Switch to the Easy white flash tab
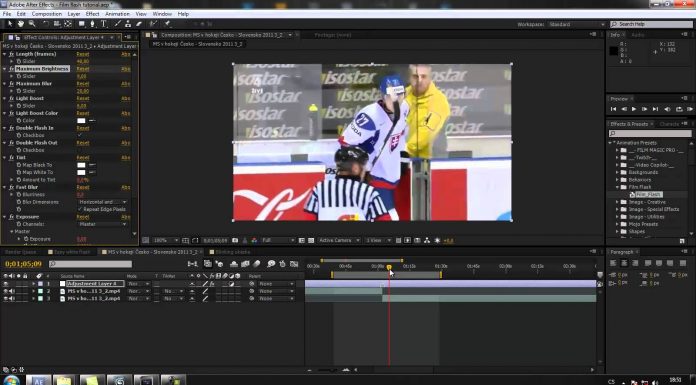 tap(71, 252)
